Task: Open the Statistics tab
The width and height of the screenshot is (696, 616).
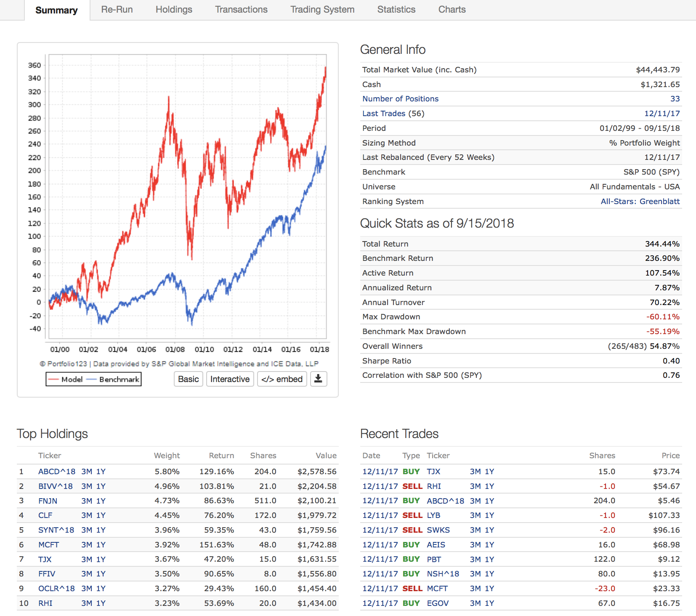Action: [396, 10]
